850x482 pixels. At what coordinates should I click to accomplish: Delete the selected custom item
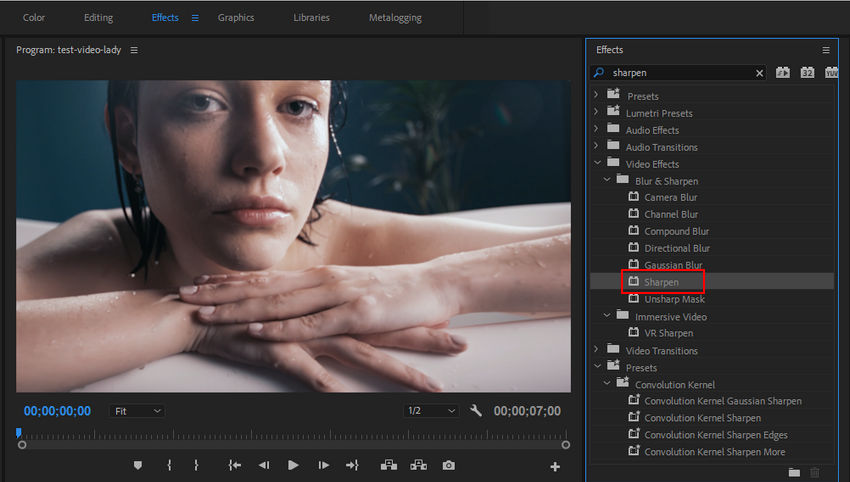click(815, 472)
